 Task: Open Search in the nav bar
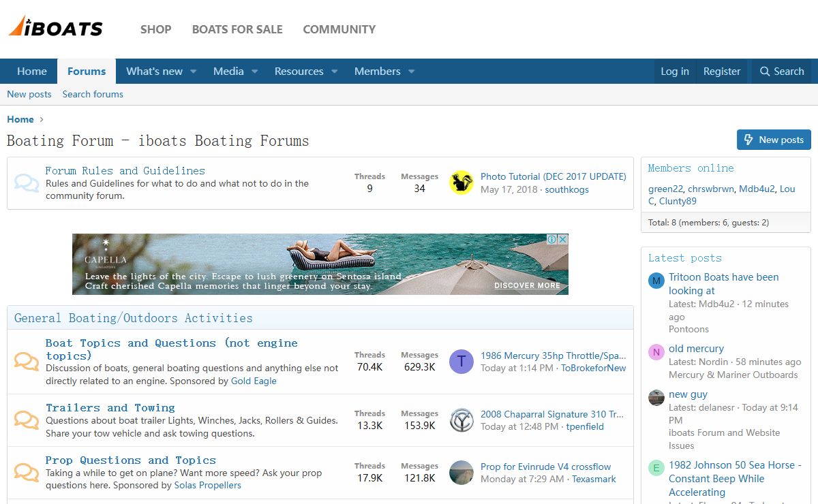(x=782, y=71)
